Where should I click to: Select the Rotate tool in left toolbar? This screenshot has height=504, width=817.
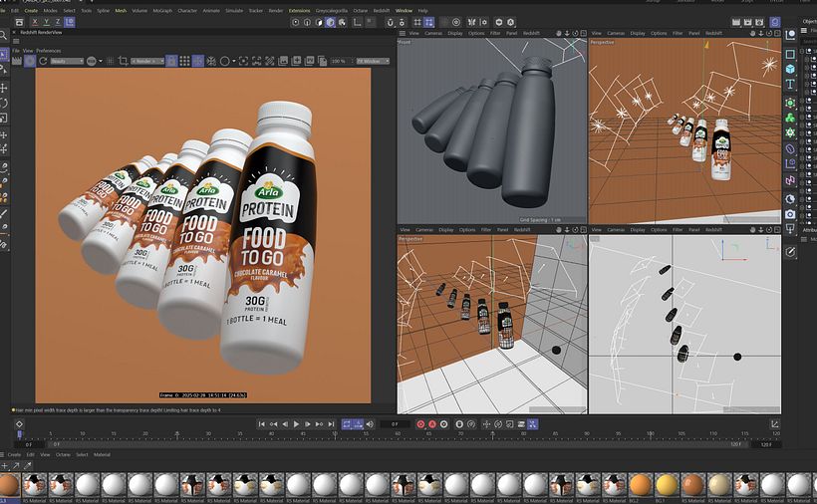pos(3,103)
